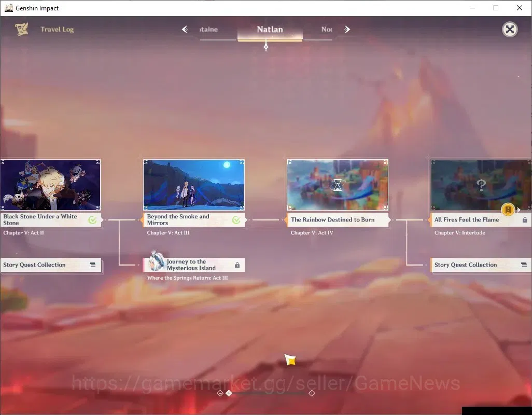532x415 pixels.
Task: Expand left Story Quest Collection list
Action: [x=50, y=265]
